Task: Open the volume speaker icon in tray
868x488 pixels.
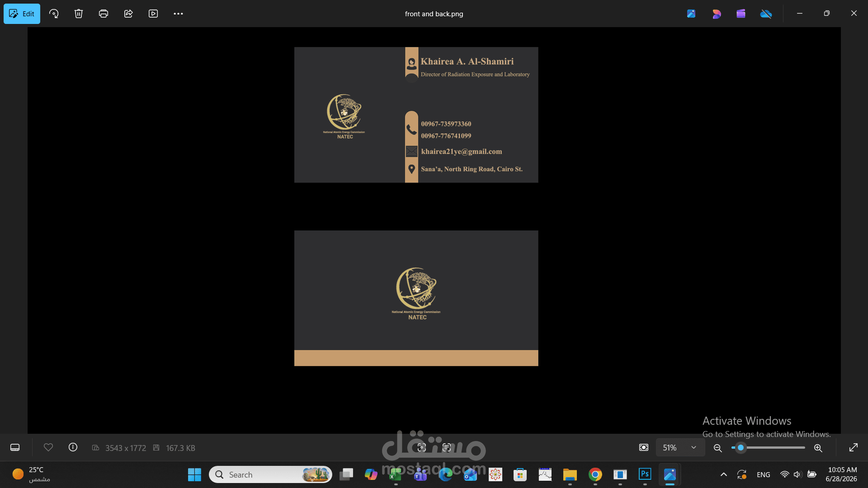Action: coord(797,474)
